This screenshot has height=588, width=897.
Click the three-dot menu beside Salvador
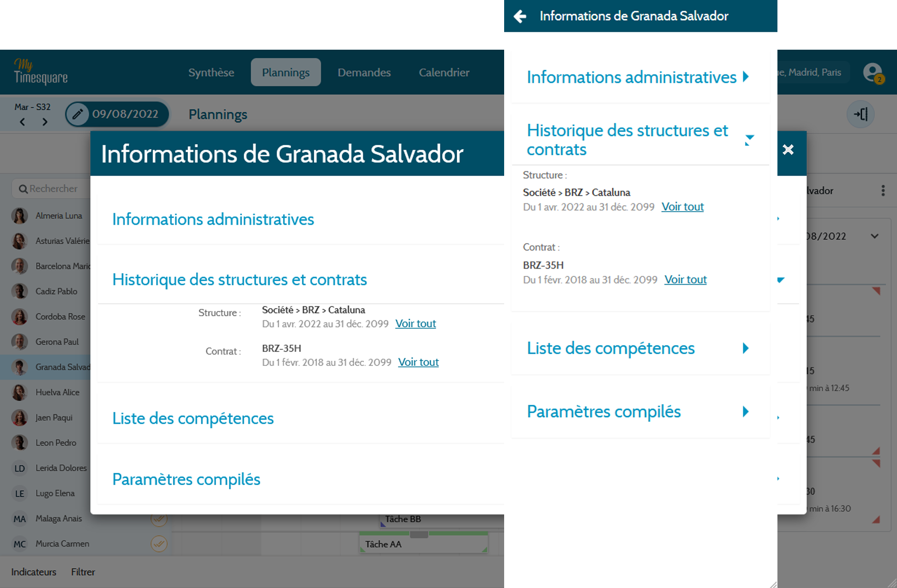[x=883, y=190]
